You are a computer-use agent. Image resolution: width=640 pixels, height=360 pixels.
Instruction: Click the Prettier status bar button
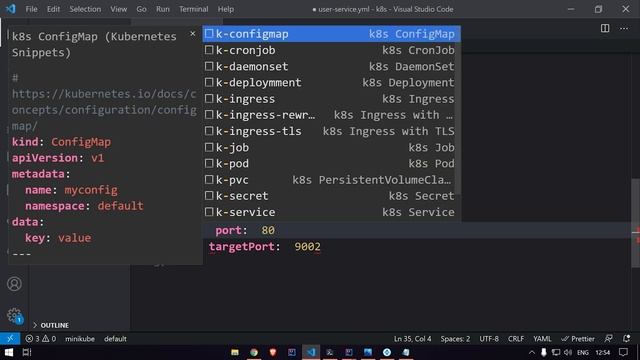coord(578,338)
